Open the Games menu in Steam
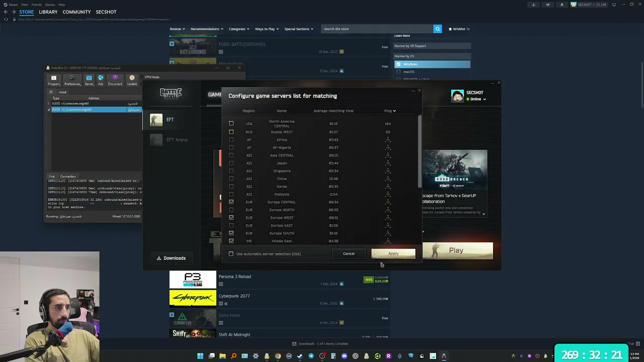This screenshot has width=644, height=362. (50, 5)
